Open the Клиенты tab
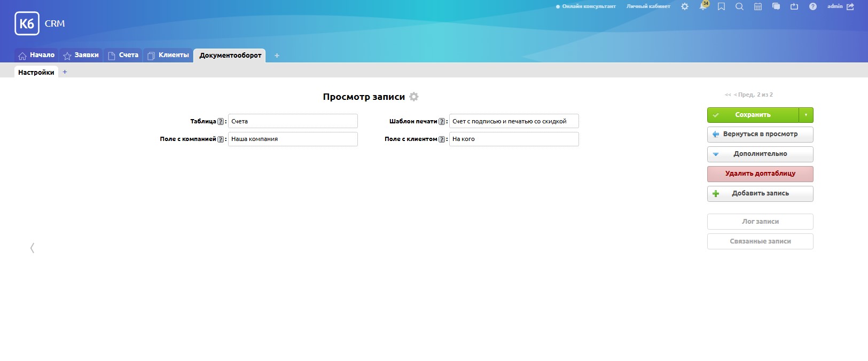868x361 pixels. [x=168, y=55]
